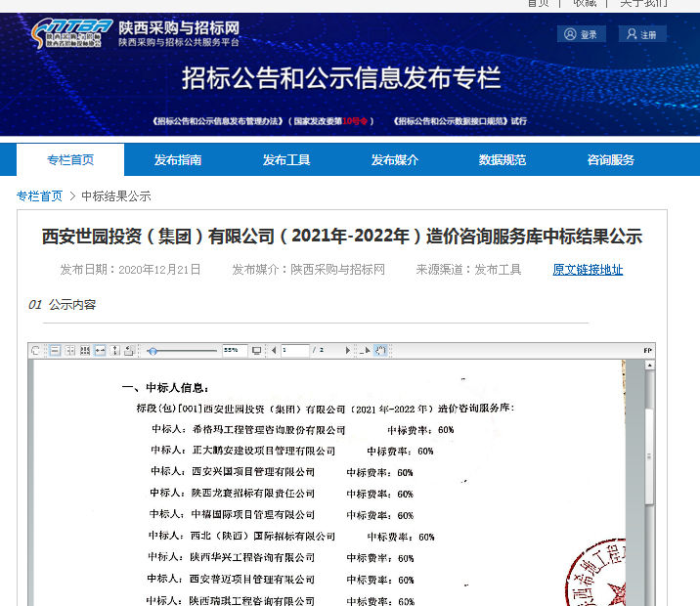
Task: Click the 注册 register button
Action: 642,34
